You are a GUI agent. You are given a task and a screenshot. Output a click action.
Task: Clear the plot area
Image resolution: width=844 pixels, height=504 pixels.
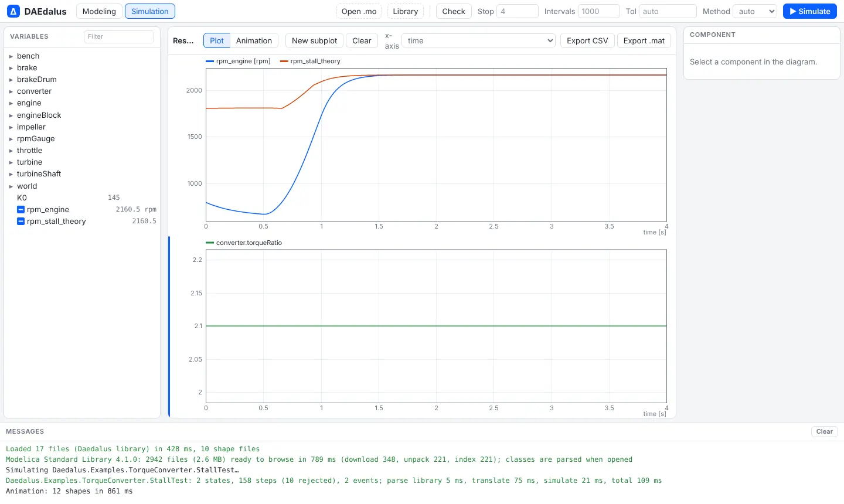(362, 40)
